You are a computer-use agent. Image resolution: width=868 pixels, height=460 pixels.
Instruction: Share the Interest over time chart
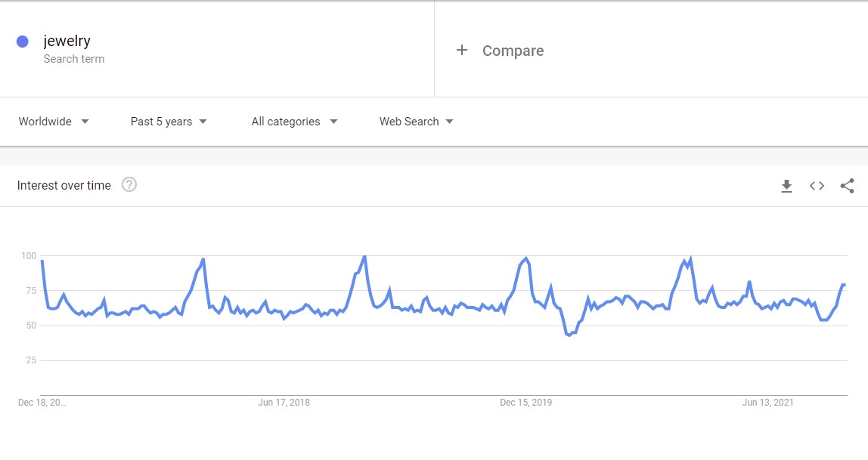(x=847, y=186)
